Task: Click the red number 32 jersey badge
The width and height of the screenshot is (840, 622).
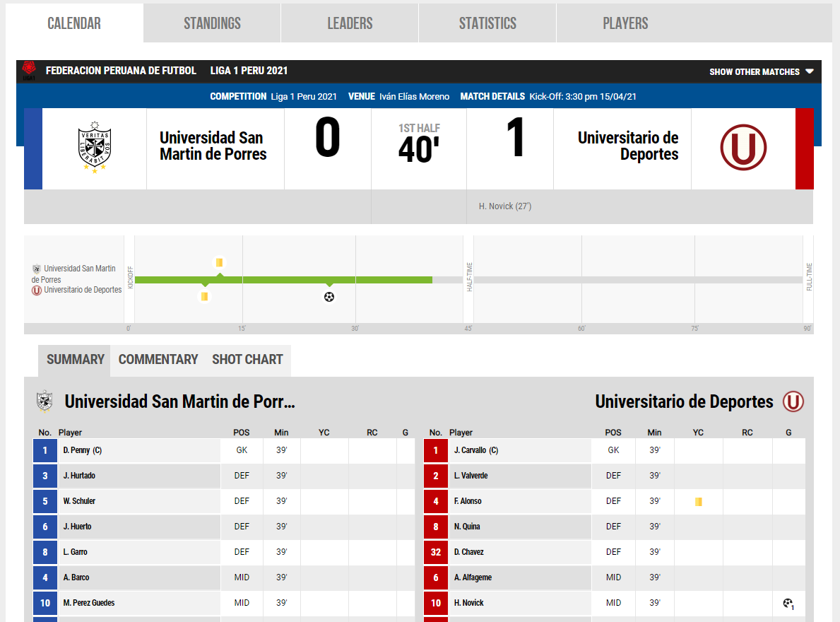Action: pos(435,552)
